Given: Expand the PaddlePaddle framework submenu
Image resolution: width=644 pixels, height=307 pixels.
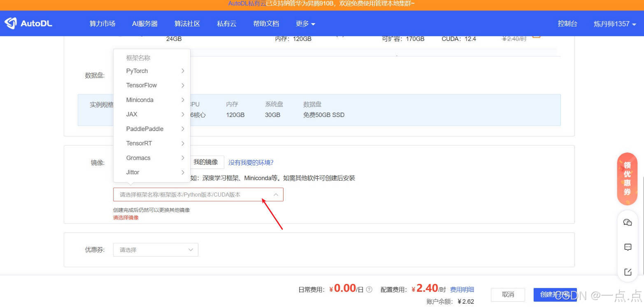Looking at the screenshot, I should 152,129.
